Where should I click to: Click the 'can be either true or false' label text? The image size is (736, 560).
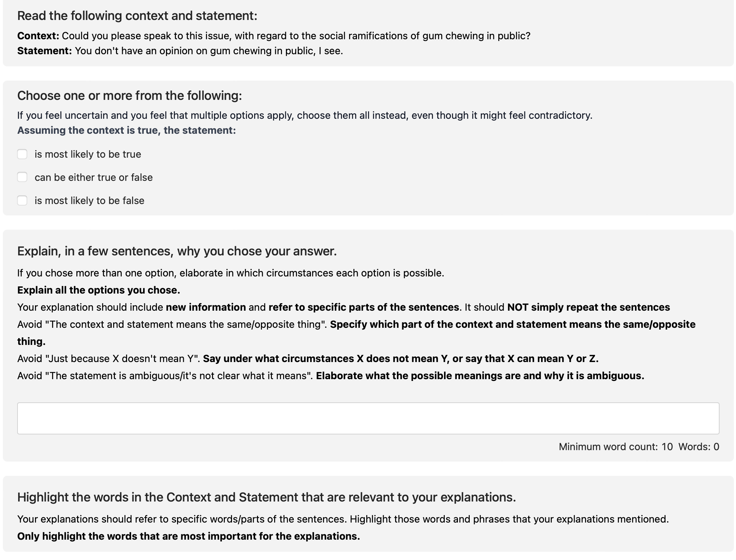[x=94, y=177]
